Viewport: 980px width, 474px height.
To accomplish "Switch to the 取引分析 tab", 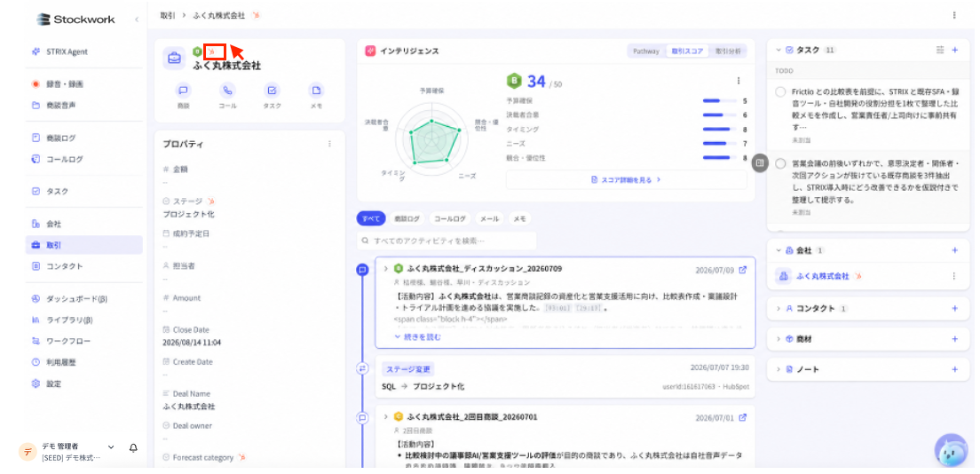I will pos(728,51).
